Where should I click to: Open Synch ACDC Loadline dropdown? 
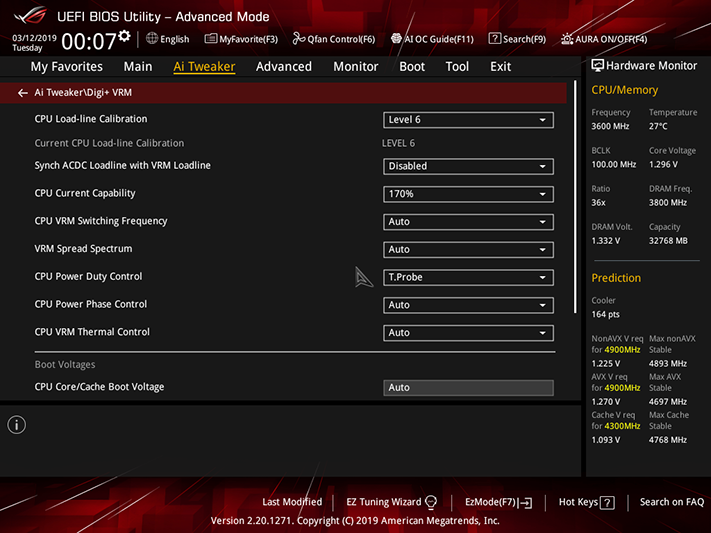[x=468, y=166]
